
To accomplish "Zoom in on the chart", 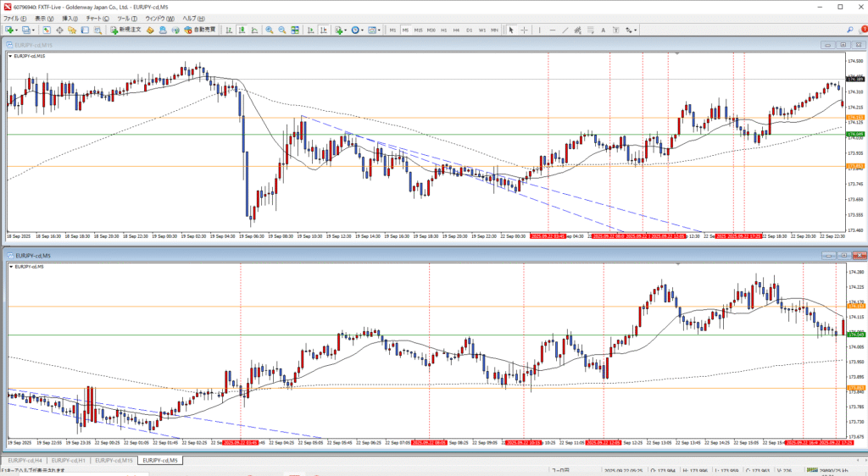I will (x=269, y=30).
